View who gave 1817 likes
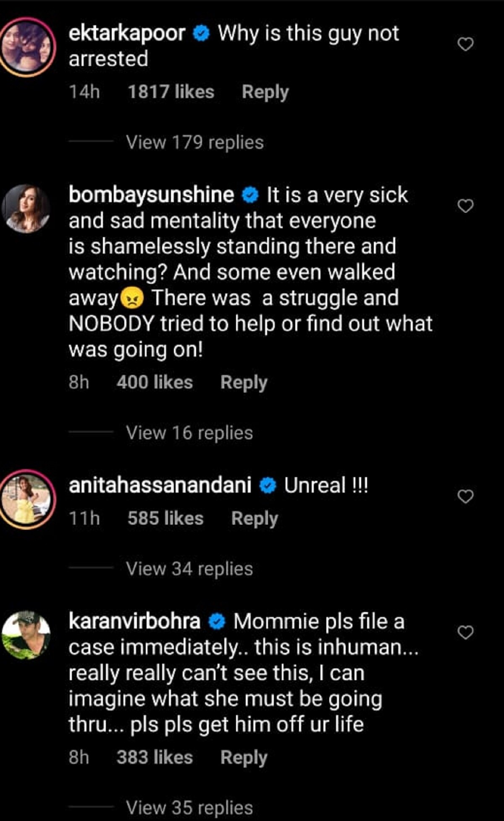The image size is (504, 821). [171, 92]
